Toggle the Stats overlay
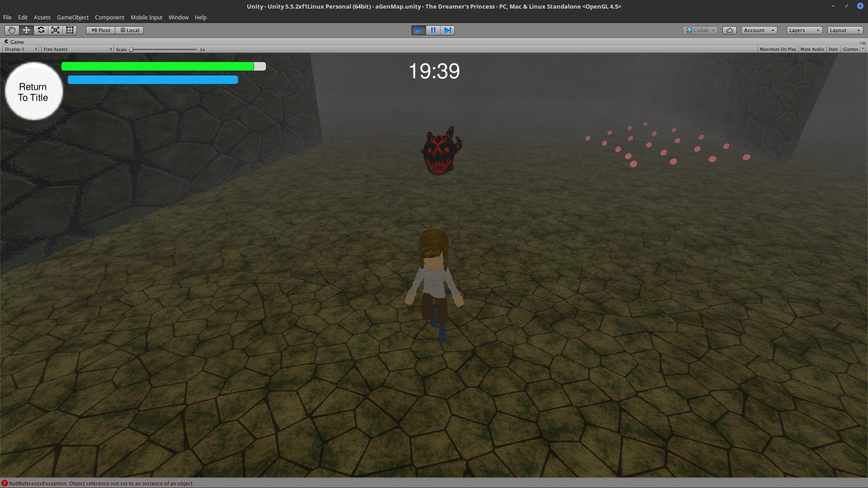 (833, 49)
